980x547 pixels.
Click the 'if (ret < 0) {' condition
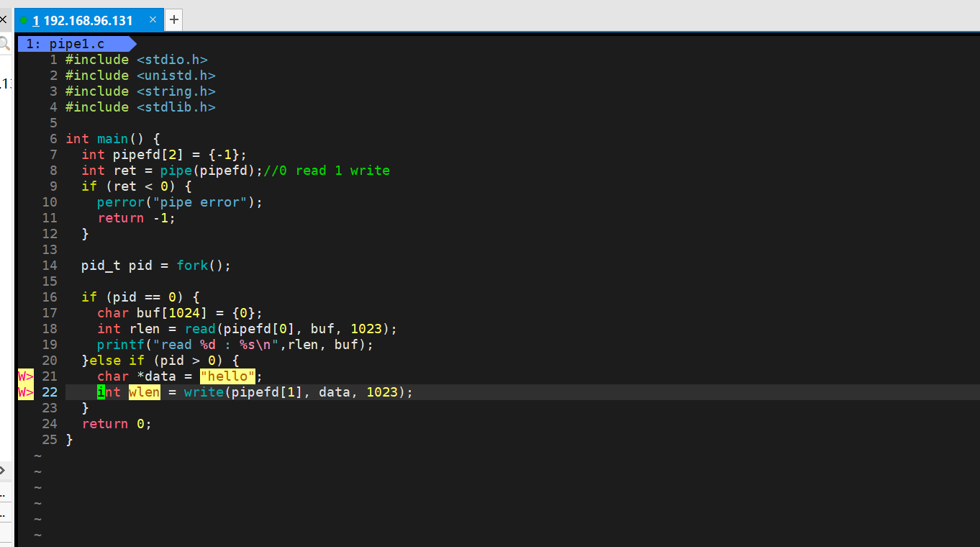[x=136, y=186]
